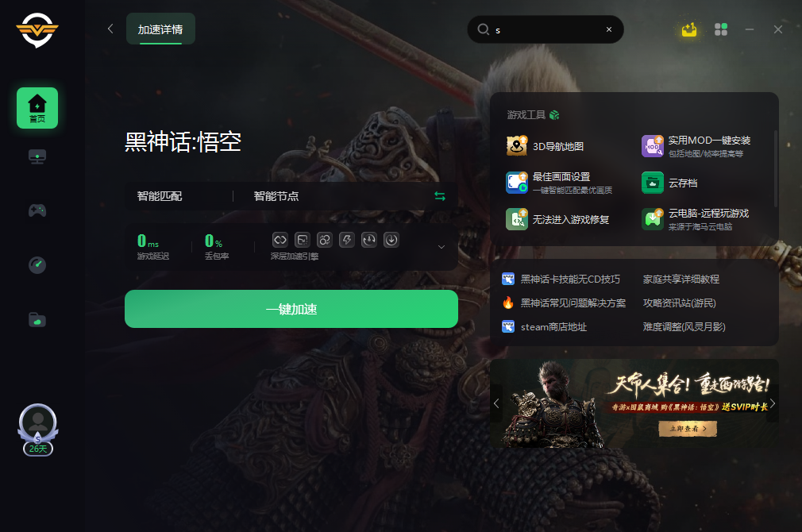
Task: Open the speed test gauge sidebar icon
Action: point(37,265)
